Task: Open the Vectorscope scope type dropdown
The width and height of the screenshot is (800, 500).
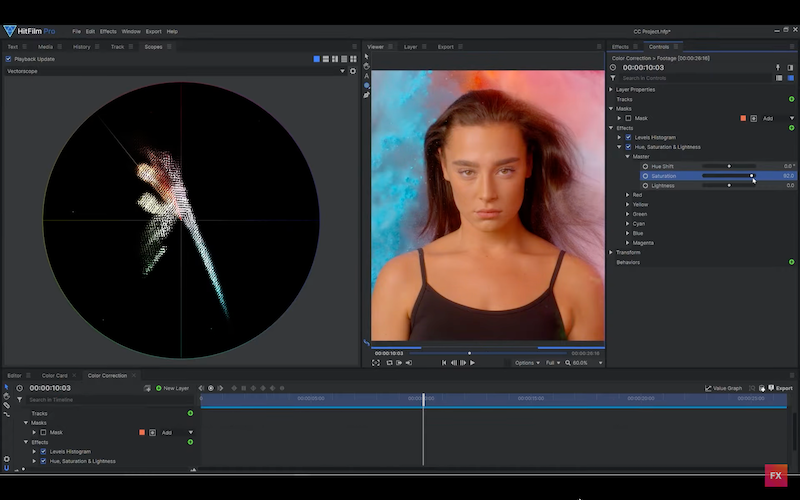Action: pos(175,71)
